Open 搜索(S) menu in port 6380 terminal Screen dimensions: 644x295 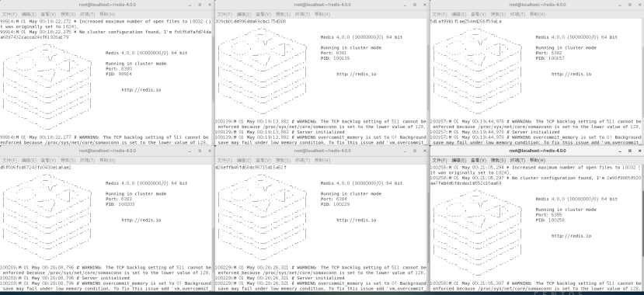tap(68, 14)
